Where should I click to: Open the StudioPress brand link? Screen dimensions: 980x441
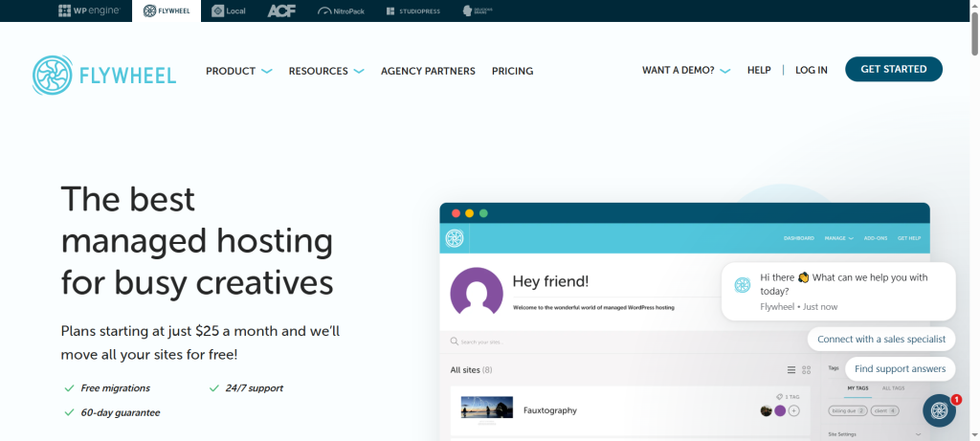(411, 11)
